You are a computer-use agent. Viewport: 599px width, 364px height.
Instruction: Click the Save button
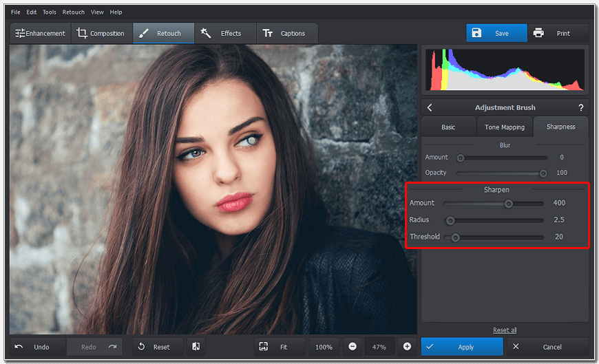[496, 33]
